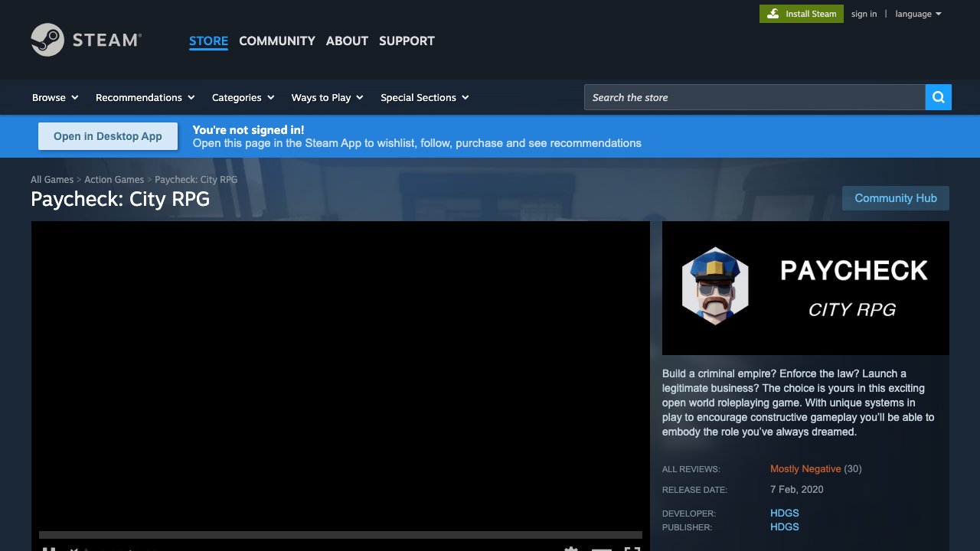
Task: Click the video progress seek bar
Action: tap(340, 535)
